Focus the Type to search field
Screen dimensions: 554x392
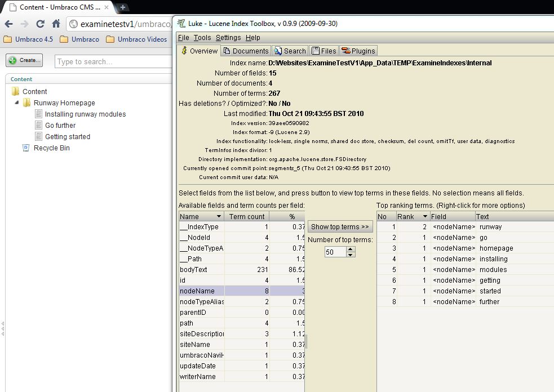[x=113, y=61]
